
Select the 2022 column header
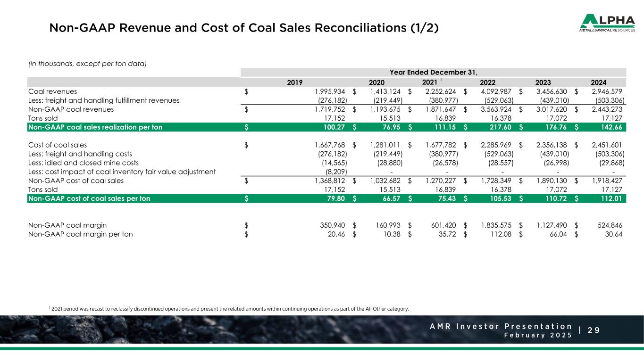point(487,82)
